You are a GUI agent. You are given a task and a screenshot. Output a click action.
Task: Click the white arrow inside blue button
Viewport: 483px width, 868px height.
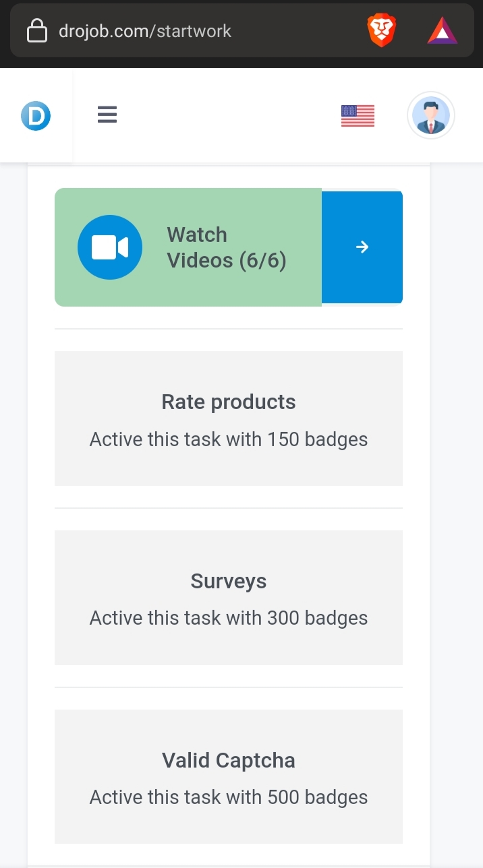362,247
